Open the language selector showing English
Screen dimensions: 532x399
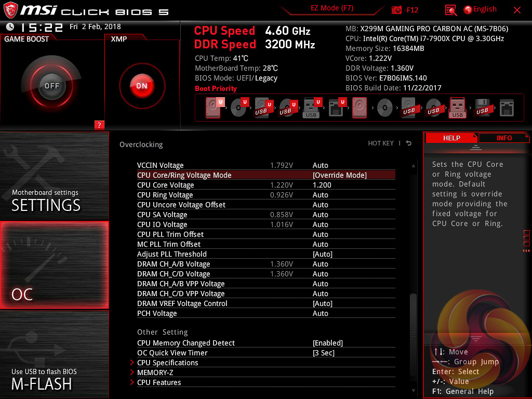pyautogui.click(x=480, y=9)
